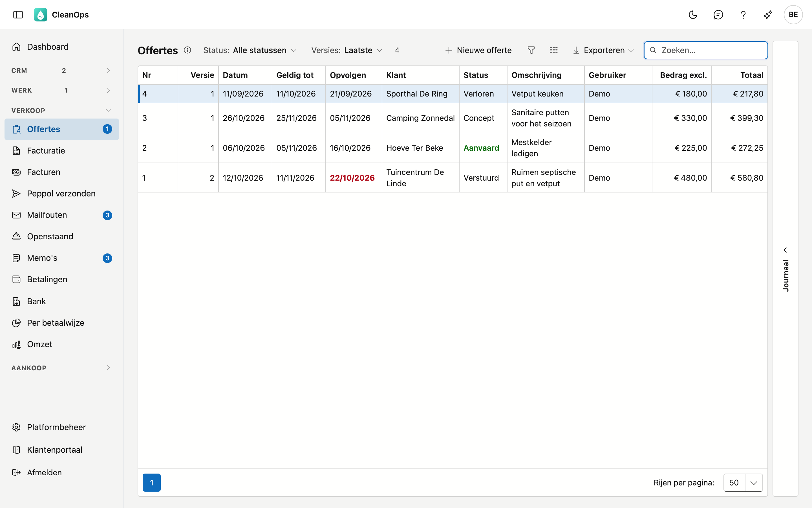
Task: Open the column layout grid icon
Action: click(554, 50)
